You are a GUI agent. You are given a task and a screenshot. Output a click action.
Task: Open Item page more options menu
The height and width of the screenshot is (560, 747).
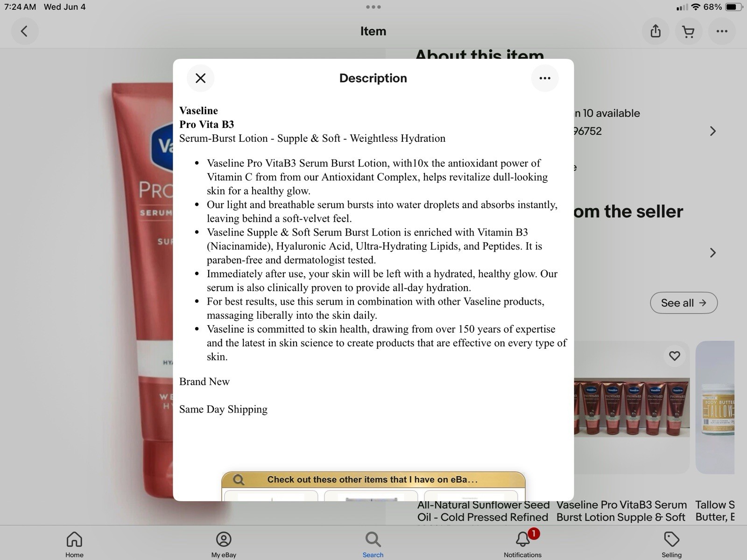pyautogui.click(x=722, y=31)
